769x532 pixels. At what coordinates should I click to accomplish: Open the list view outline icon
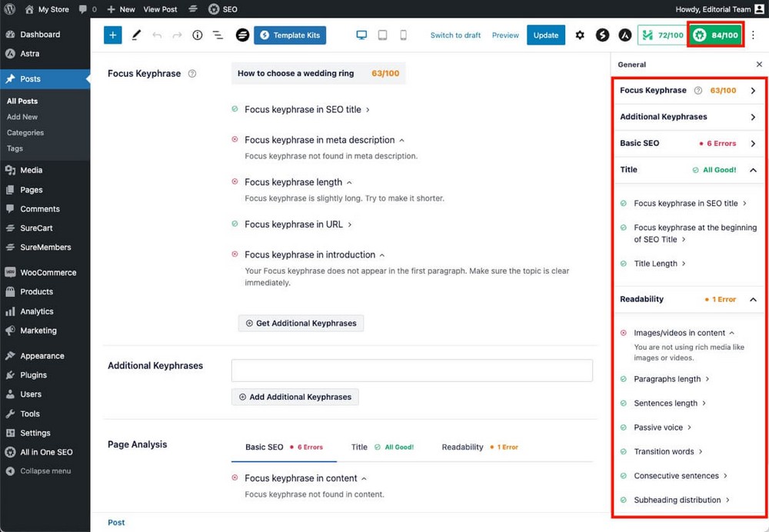(x=218, y=35)
